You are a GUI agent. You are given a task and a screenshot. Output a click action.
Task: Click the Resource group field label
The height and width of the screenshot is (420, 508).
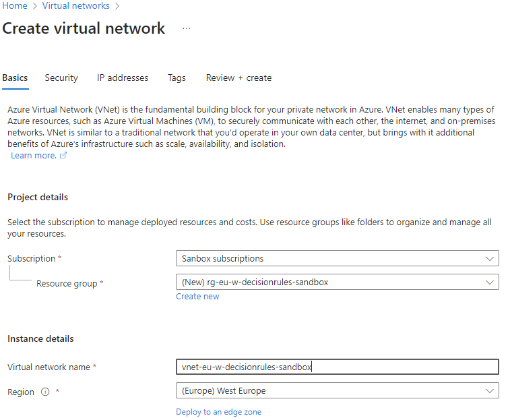point(67,284)
